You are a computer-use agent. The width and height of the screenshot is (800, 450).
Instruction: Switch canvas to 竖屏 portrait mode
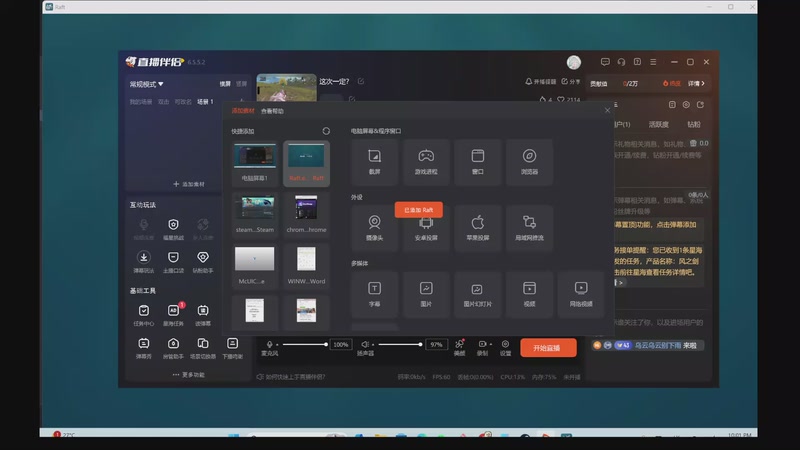pos(241,84)
